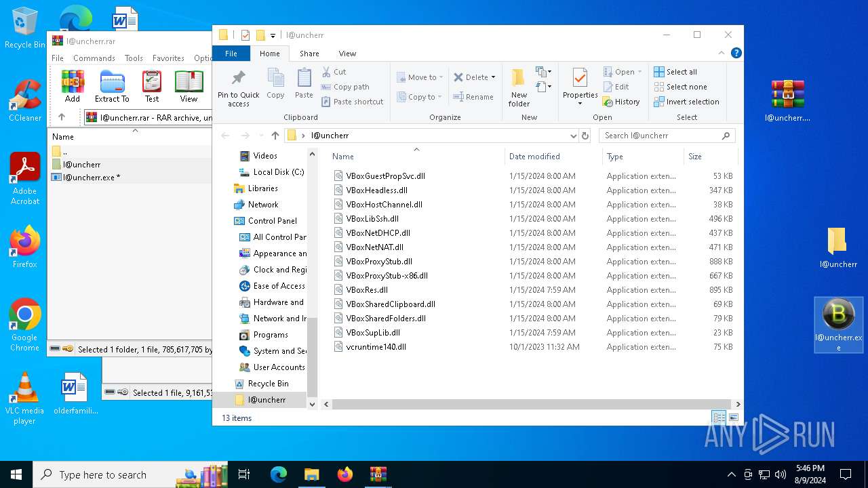Click the Refresh icon beside address bar
Viewport: 868px width, 488px height.
coord(585,136)
